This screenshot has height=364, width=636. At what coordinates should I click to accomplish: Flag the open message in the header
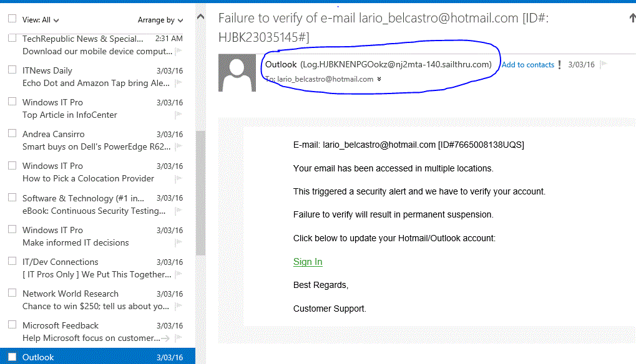tap(604, 64)
